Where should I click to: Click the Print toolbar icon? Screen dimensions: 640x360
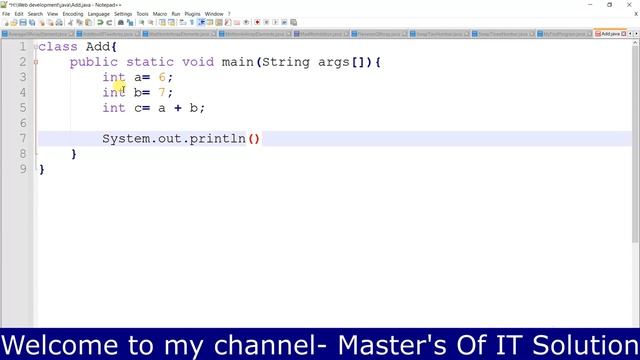59,22
